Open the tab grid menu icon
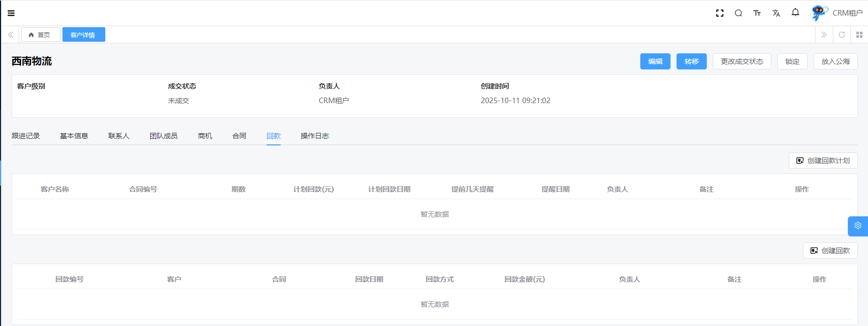The image size is (868, 326). tap(859, 35)
